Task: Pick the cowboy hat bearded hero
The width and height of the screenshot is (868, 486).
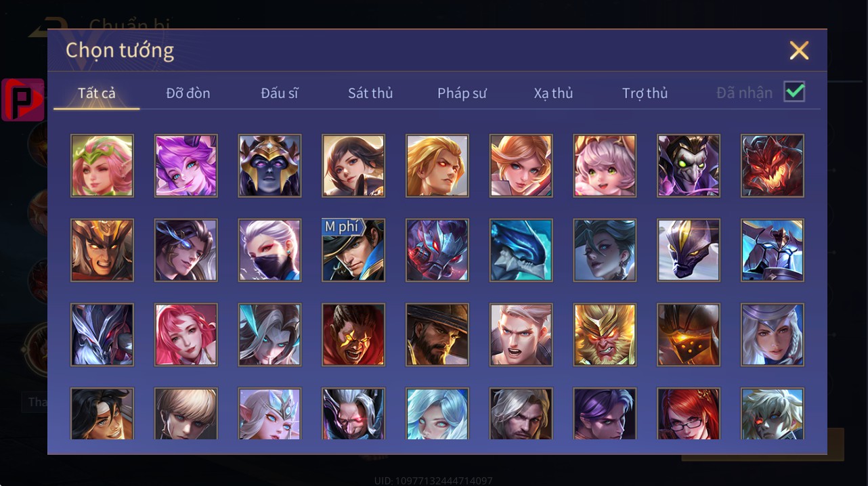Action: pos(437,334)
